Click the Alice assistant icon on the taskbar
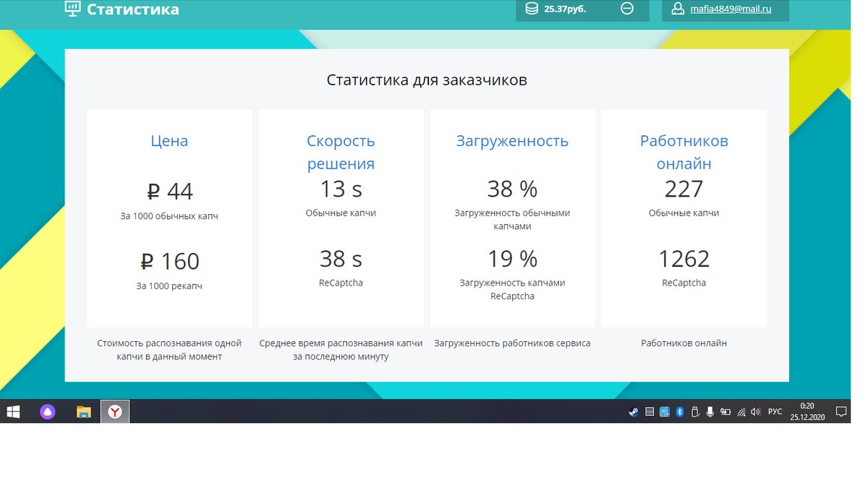 coord(47,411)
